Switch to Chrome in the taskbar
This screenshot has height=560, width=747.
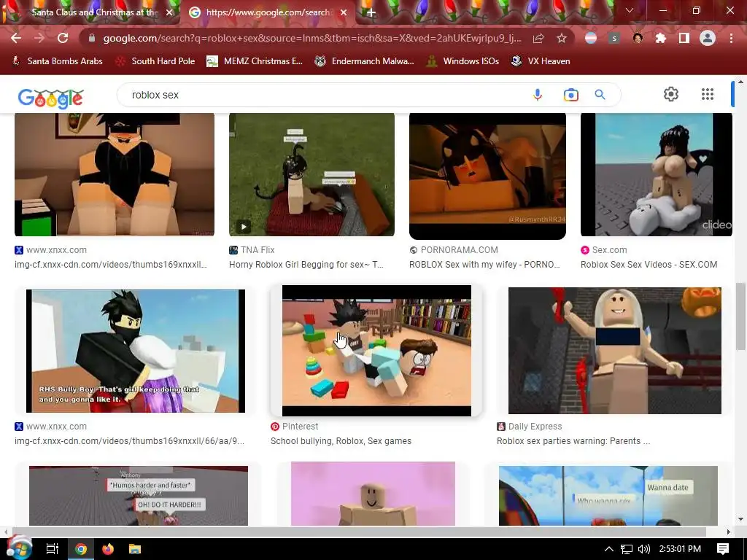81,549
